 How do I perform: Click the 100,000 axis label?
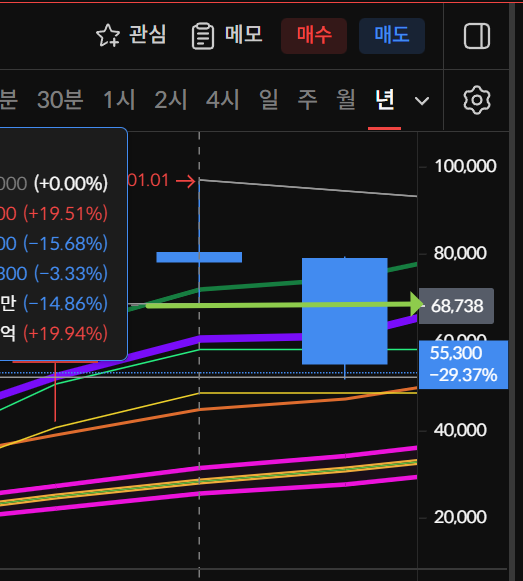465,166
